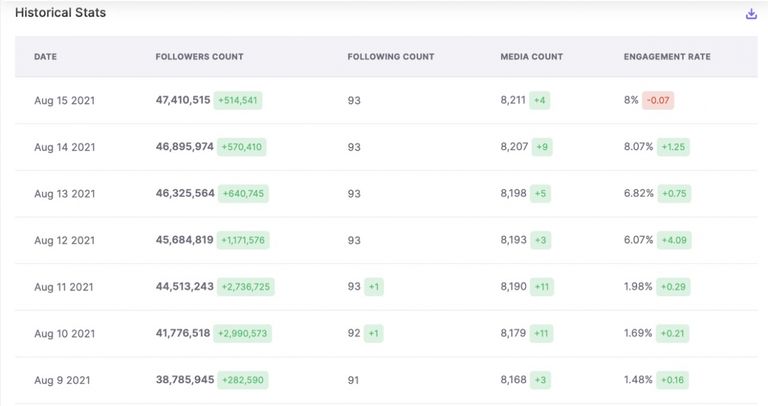Click the Historical Stats heading
Screen dimensions: 768x406
(x=60, y=14)
